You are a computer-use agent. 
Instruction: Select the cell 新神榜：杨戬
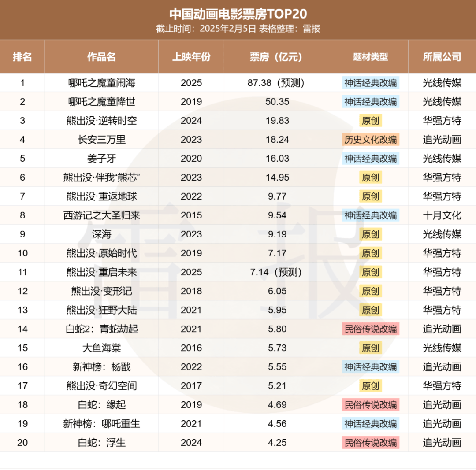[101, 367]
